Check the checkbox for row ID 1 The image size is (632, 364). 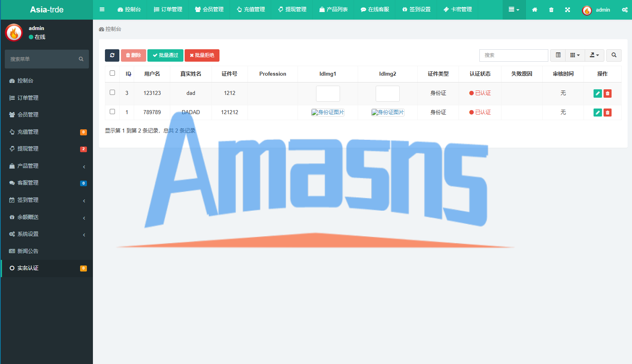112,112
